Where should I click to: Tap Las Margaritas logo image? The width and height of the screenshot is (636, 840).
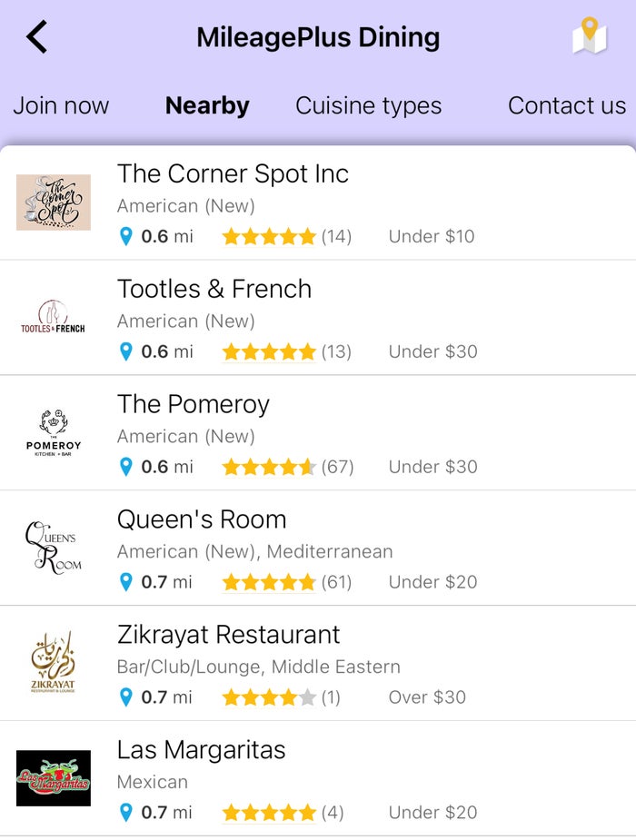(54, 778)
